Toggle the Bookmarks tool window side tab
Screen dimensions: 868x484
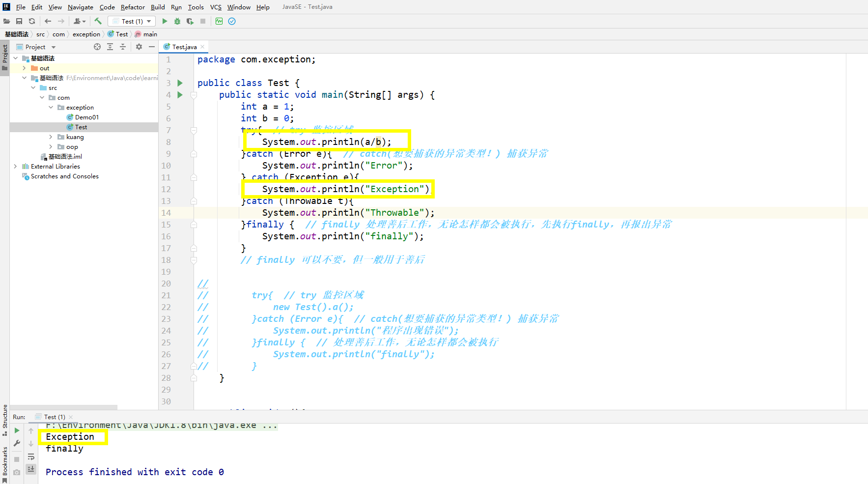point(5,465)
